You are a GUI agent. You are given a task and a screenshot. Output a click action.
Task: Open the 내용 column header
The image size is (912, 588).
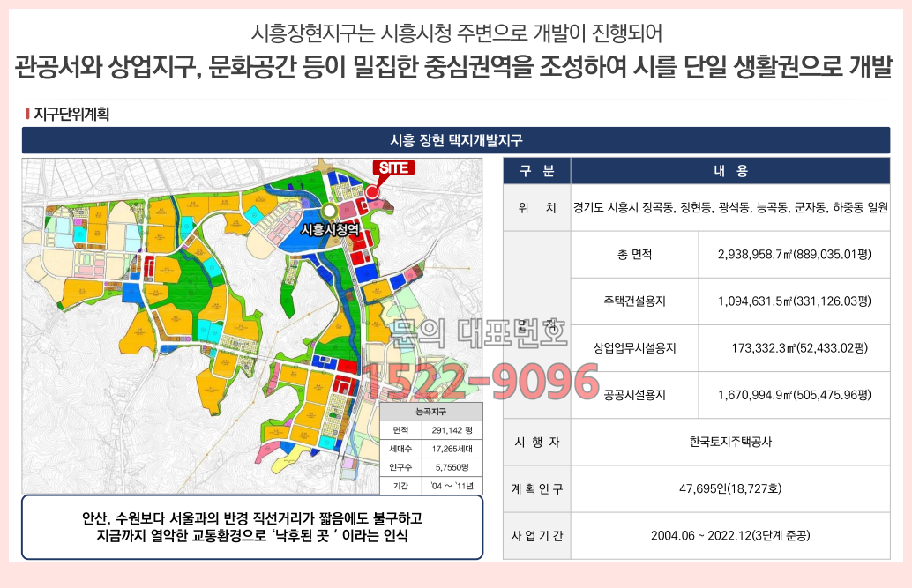click(730, 171)
